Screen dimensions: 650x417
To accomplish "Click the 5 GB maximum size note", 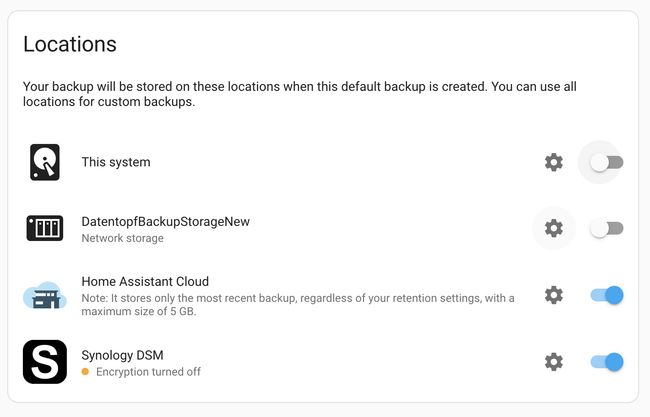I will tap(298, 305).
